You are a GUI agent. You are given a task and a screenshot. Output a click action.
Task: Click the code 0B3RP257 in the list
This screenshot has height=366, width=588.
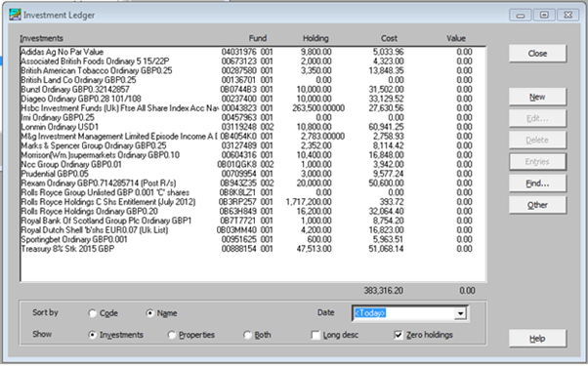[x=237, y=201]
